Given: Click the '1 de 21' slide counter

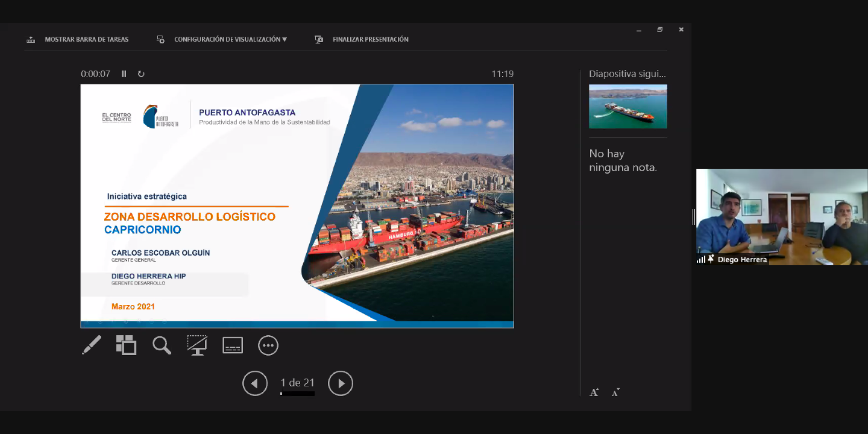Looking at the screenshot, I should 297,383.
